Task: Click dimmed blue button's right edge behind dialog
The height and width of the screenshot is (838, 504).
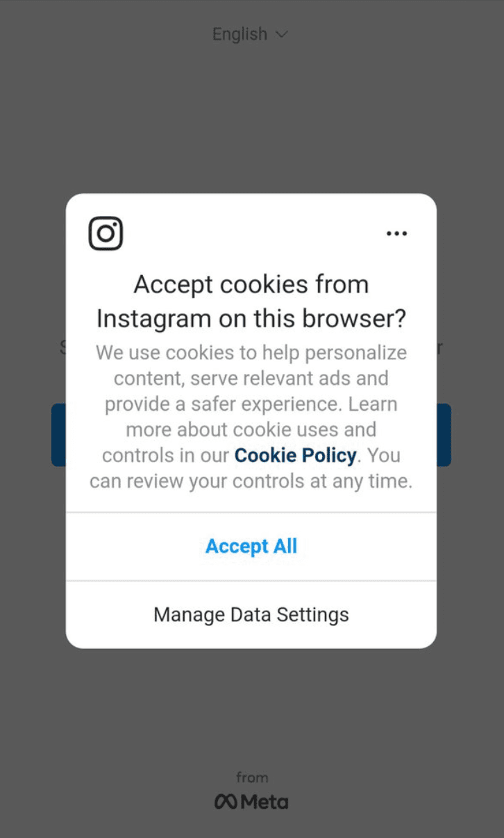Action: tap(444, 435)
